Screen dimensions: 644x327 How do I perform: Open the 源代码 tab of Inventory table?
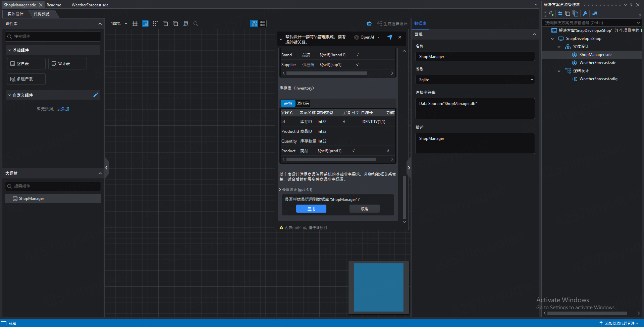(303, 103)
